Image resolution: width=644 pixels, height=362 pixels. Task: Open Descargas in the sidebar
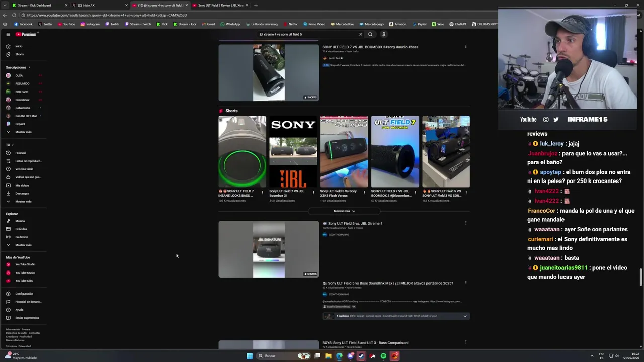tap(23, 193)
